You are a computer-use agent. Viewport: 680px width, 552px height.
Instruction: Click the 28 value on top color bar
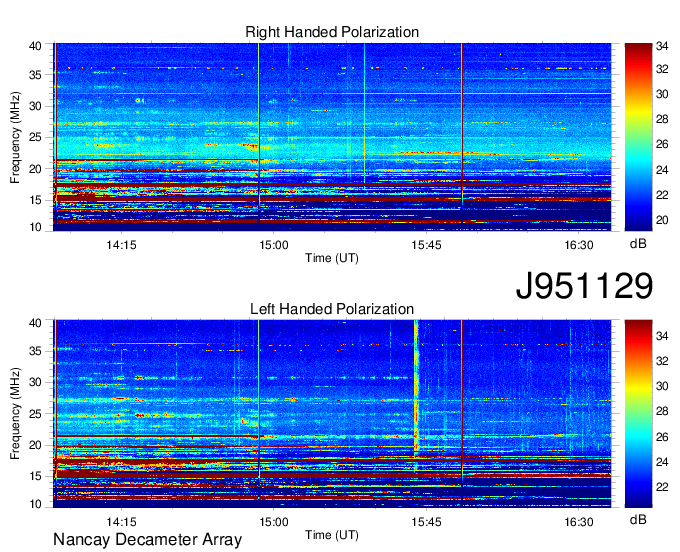tap(662, 119)
